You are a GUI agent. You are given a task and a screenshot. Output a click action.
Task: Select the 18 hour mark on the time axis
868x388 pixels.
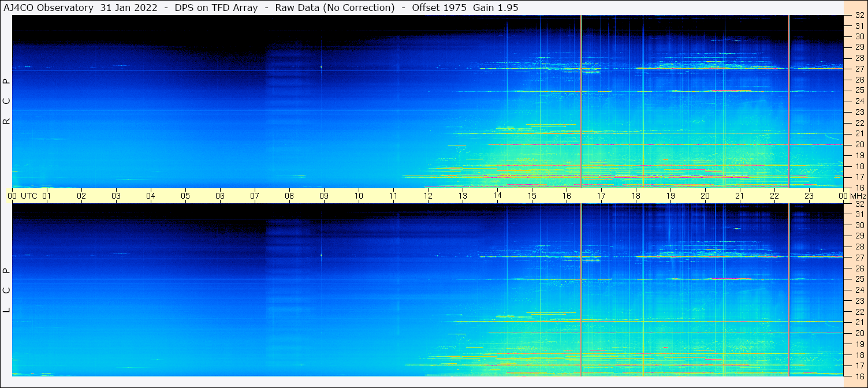(636, 196)
